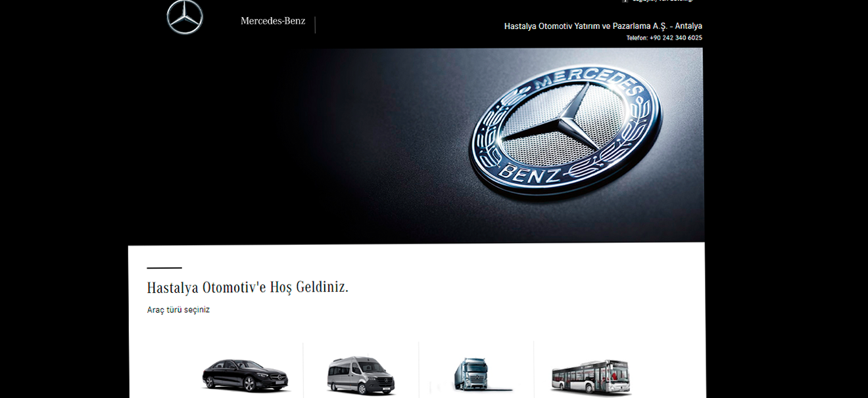The width and height of the screenshot is (868, 398).
Task: Open the Mercedes-Benz wordmark link
Action: (x=273, y=21)
